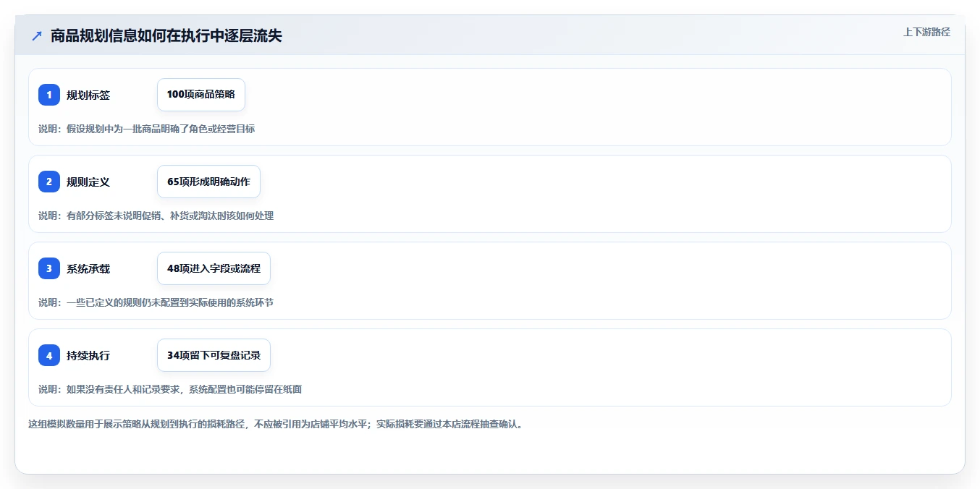Click the note starting 说明：如果没有责任人
The image size is (980, 489).
coord(170,389)
